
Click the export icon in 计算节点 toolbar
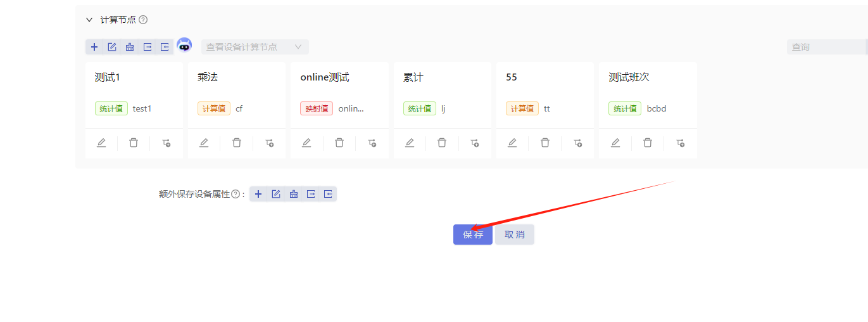pyautogui.click(x=148, y=47)
